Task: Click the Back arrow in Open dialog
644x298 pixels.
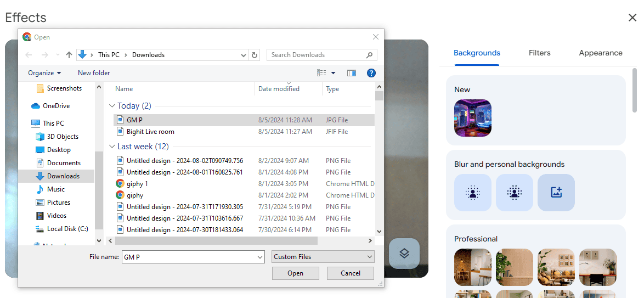Action: pyautogui.click(x=29, y=55)
